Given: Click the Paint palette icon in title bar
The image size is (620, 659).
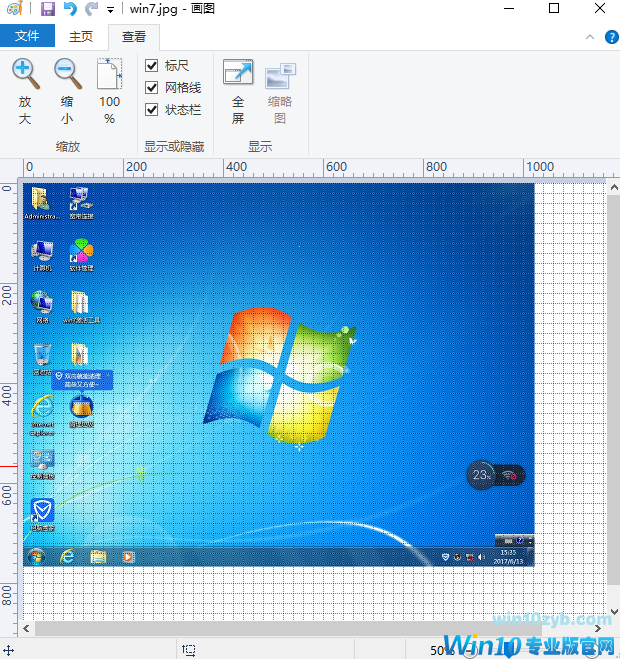Looking at the screenshot, I should point(14,9).
